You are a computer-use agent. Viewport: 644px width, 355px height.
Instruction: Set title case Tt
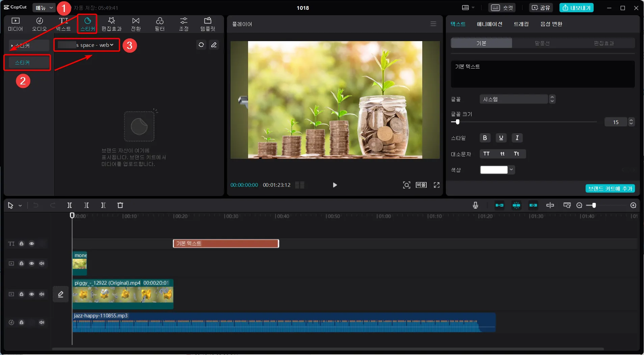point(516,154)
